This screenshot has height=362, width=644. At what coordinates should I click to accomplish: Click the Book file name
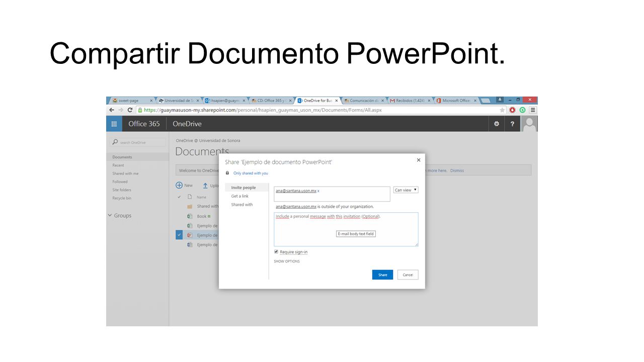coord(201,216)
